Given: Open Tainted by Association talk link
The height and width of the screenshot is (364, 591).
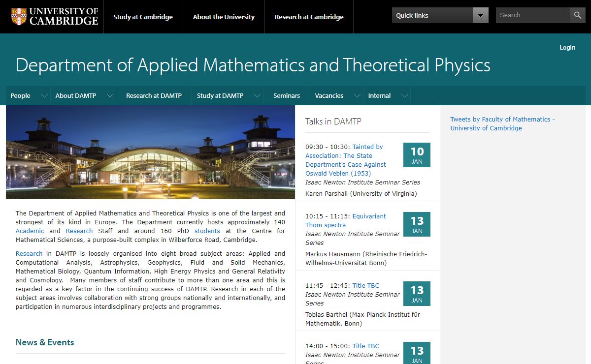Looking at the screenshot, I should pos(346,160).
